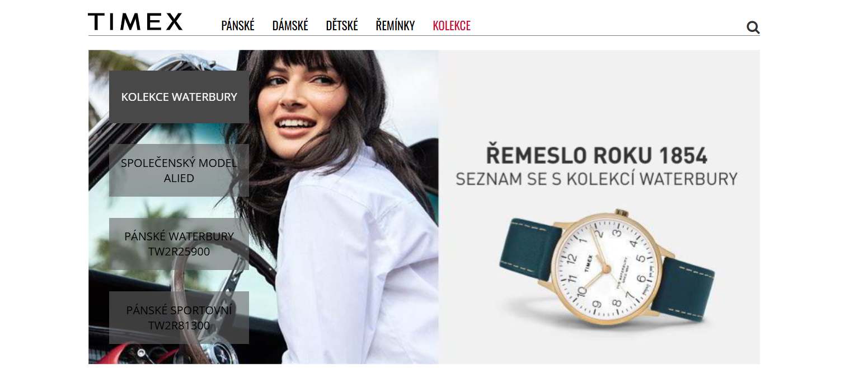Open the DÁMSKÉ menu
The height and width of the screenshot is (372, 868).
(290, 26)
